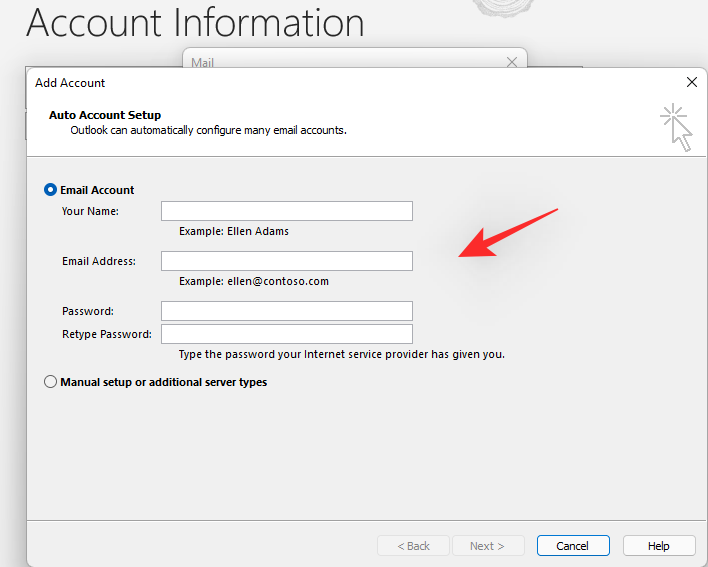Click the Auto Account Setup heading

pos(105,115)
